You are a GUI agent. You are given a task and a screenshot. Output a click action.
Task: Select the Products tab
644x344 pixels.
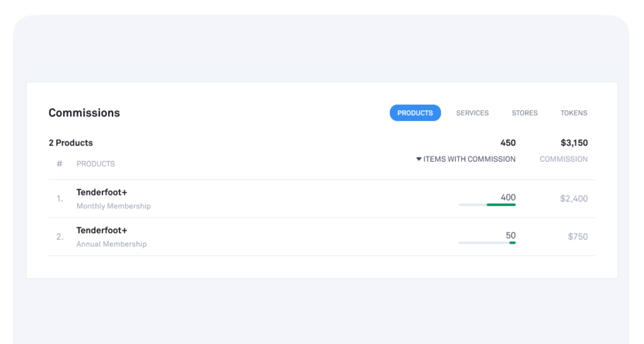click(x=415, y=113)
